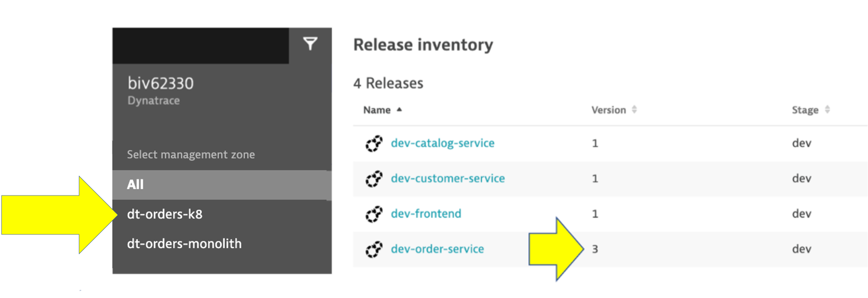Open the dev-frontend release link
This screenshot has width=868, height=298.
click(x=426, y=214)
